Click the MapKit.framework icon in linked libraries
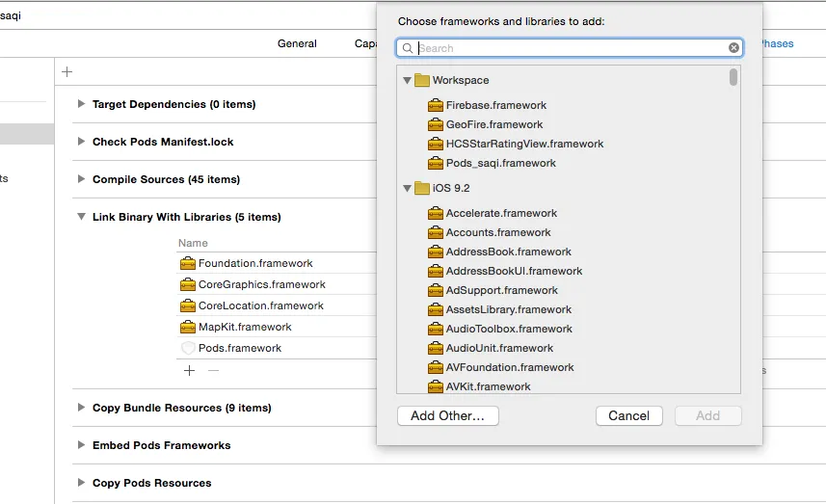The width and height of the screenshot is (826, 504). 188,327
